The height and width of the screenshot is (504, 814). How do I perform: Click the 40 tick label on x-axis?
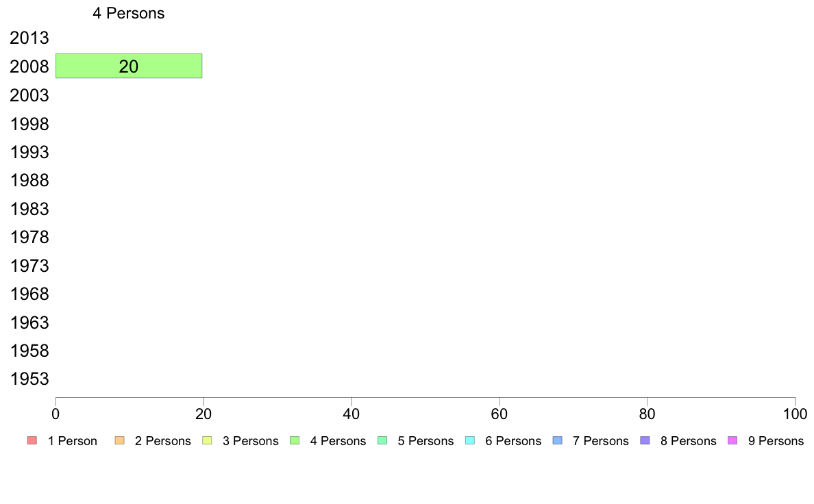click(351, 414)
